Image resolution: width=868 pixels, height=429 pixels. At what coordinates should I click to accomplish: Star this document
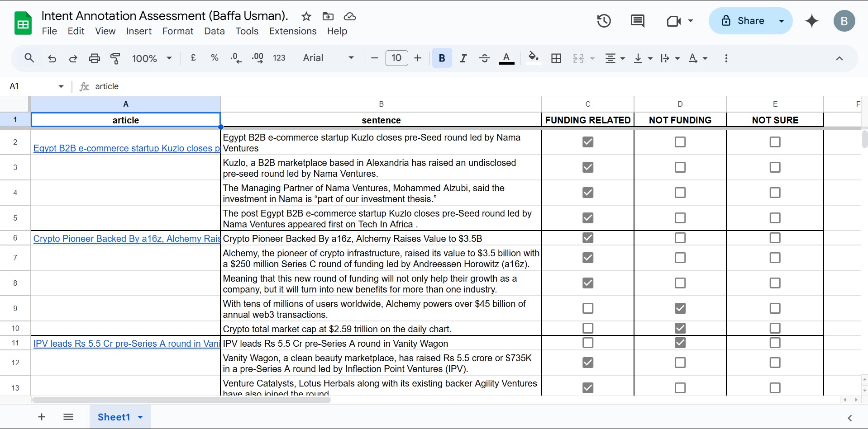tap(306, 17)
